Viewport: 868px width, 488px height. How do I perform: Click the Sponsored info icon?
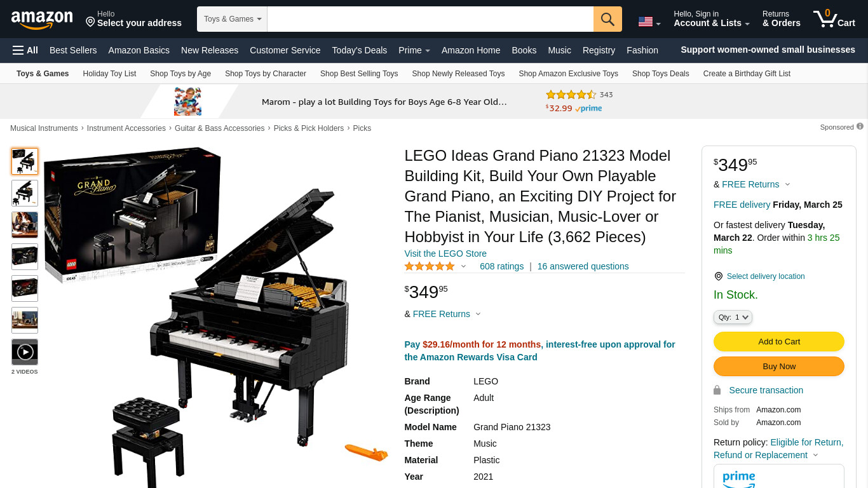point(860,126)
